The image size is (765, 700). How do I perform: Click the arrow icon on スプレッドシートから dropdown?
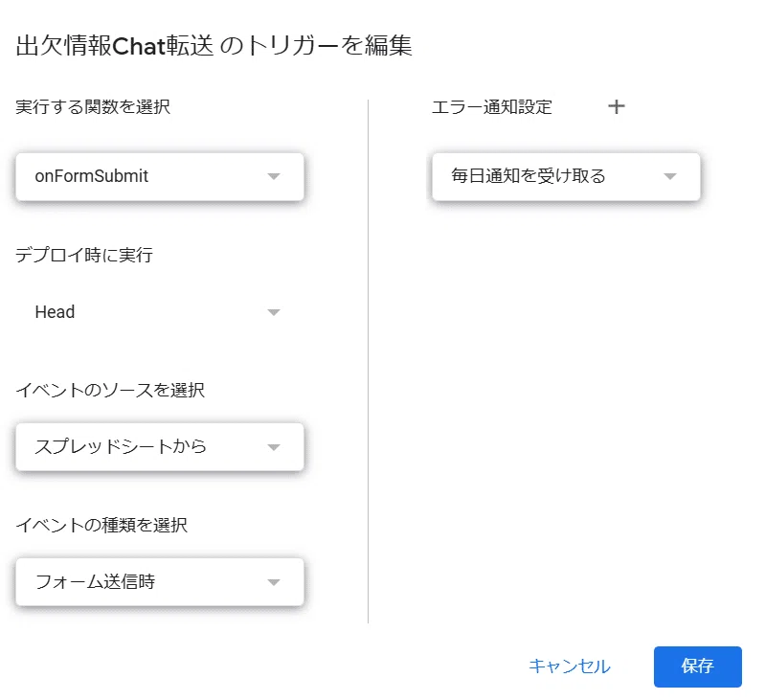coord(274,447)
